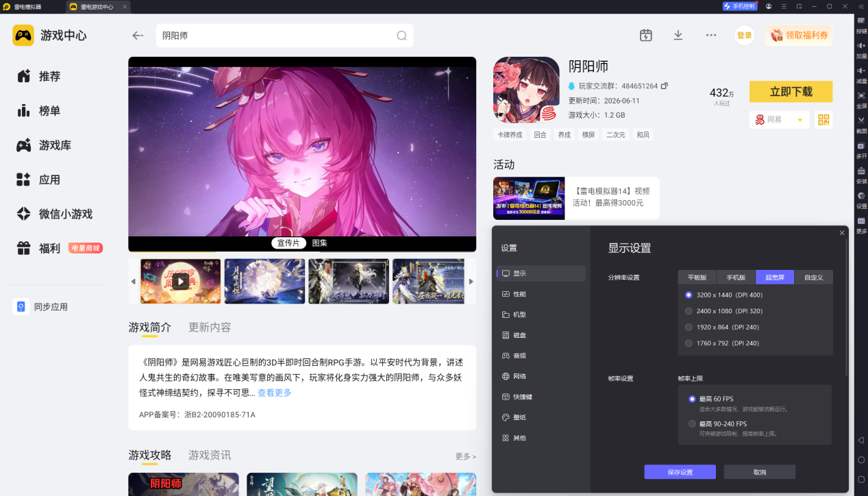The height and width of the screenshot is (496, 868).
Task: Open 壁纸 settings category
Action: [x=541, y=417]
